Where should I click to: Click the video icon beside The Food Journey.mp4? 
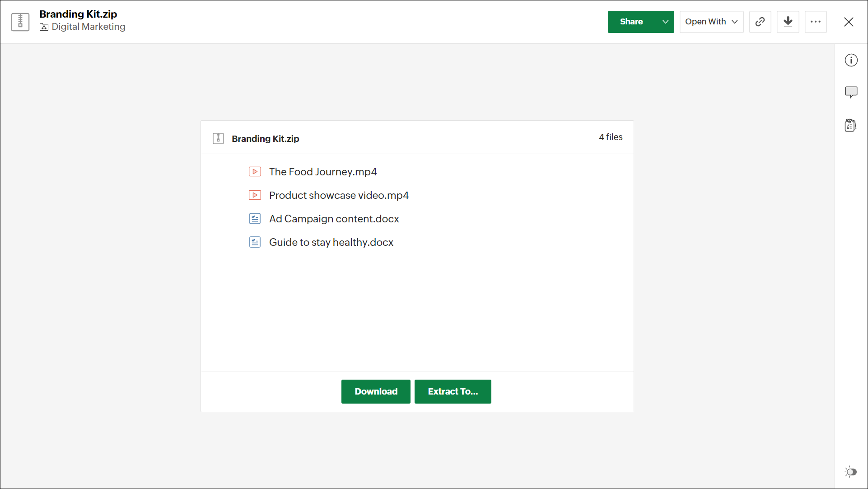pyautogui.click(x=255, y=172)
